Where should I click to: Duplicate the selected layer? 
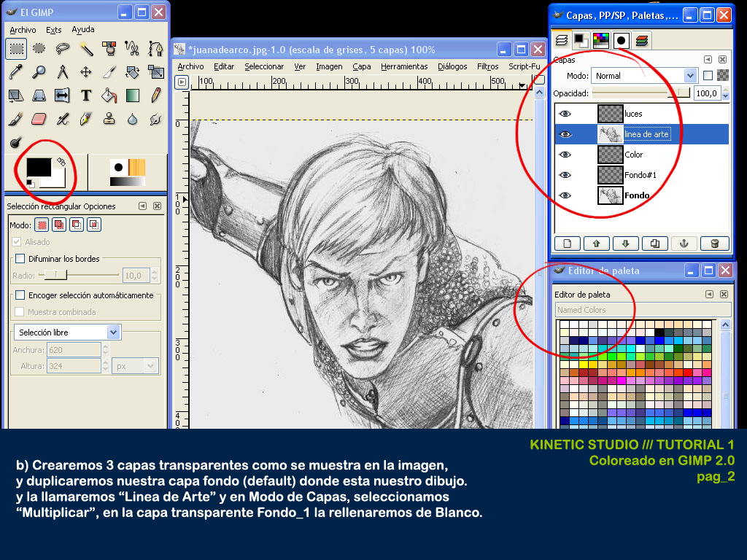coord(655,244)
